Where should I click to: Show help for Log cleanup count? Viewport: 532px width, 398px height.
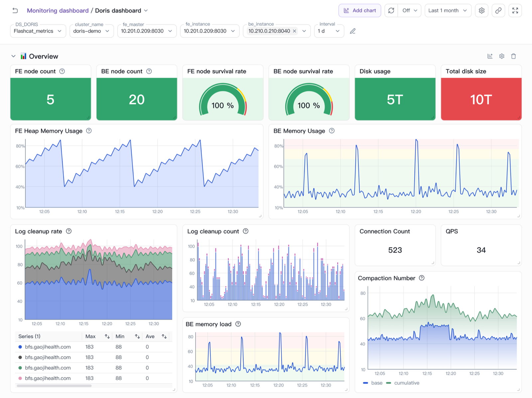pyautogui.click(x=245, y=231)
